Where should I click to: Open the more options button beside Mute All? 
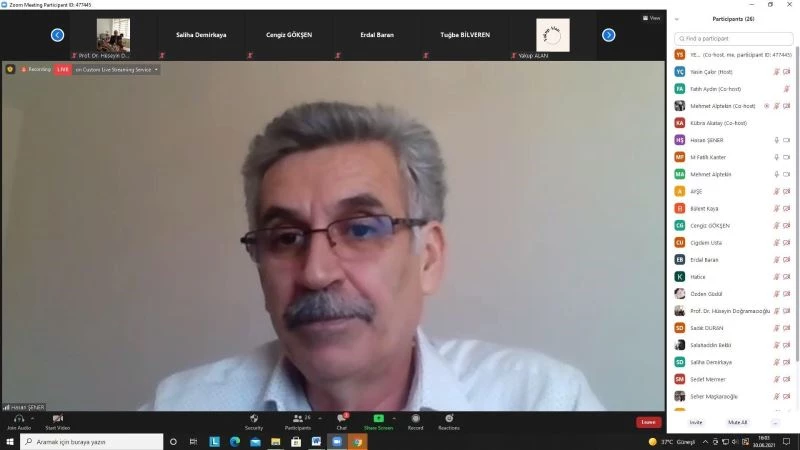[x=774, y=422]
